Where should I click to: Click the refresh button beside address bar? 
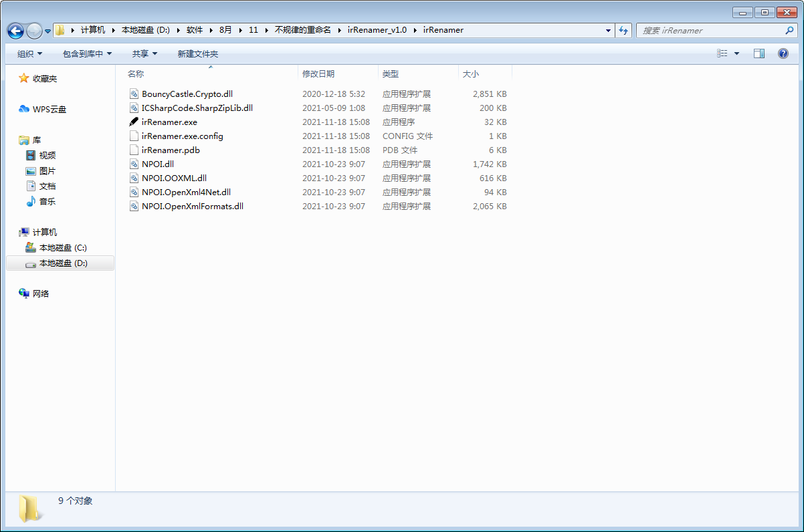[623, 30]
